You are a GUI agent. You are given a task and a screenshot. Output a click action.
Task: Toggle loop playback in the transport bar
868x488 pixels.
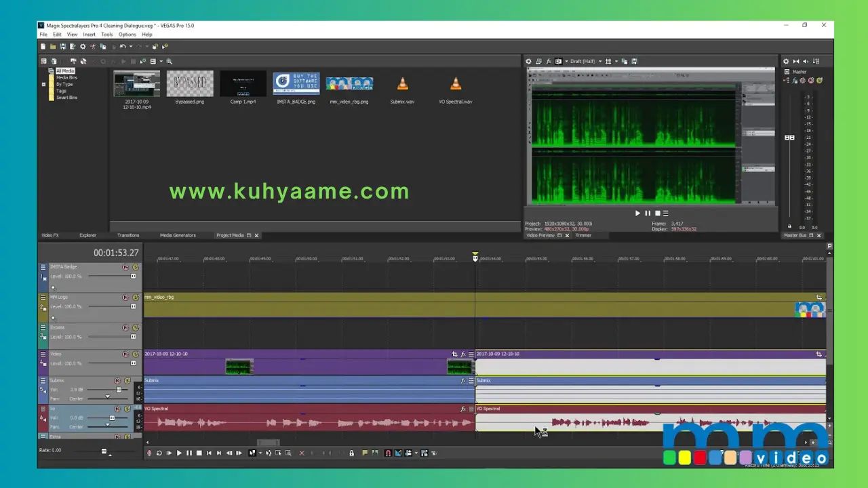point(159,453)
